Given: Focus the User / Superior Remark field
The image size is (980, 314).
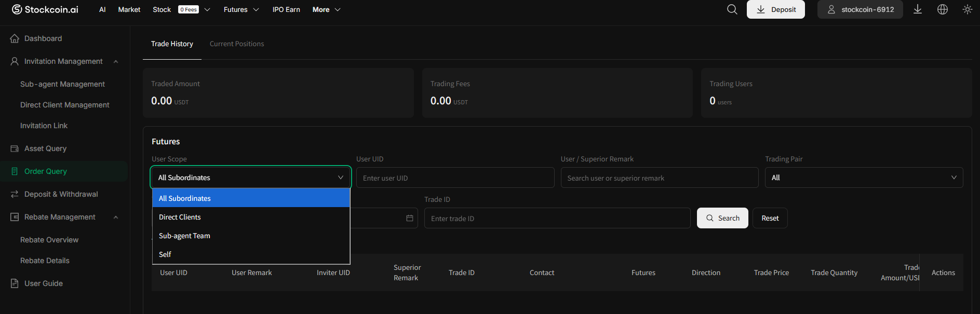Looking at the screenshot, I should click(x=660, y=178).
